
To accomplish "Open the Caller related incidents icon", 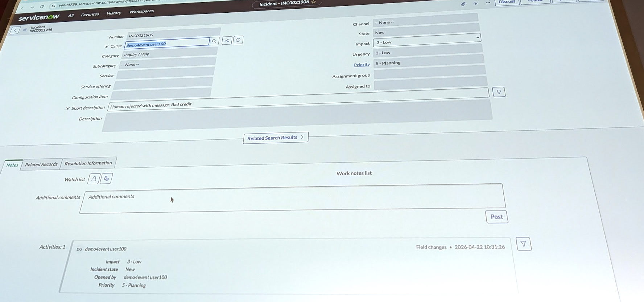I will point(227,40).
